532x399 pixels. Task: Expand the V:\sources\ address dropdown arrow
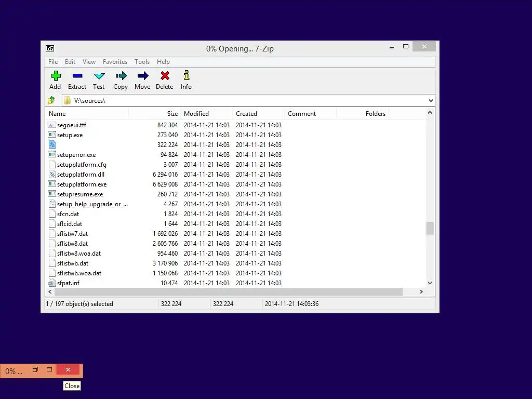[x=431, y=100]
